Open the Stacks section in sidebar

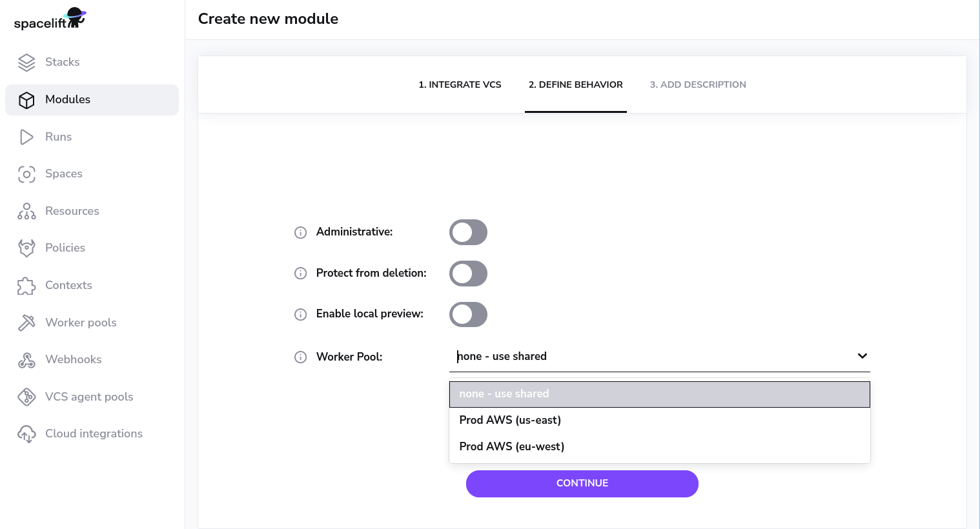(x=62, y=62)
